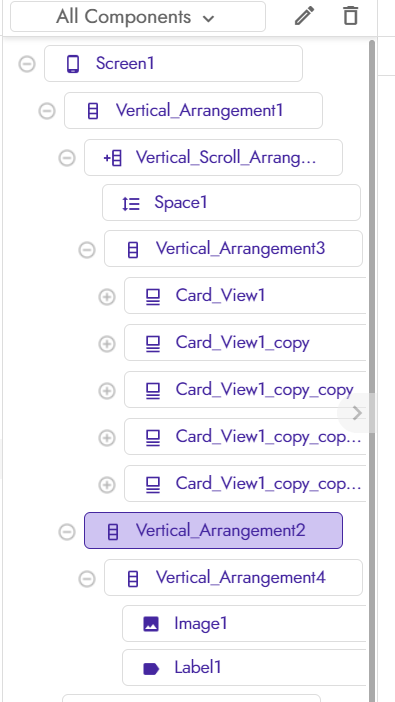Expand Card_View1_copy node
This screenshot has height=702, width=395.
coord(107,344)
